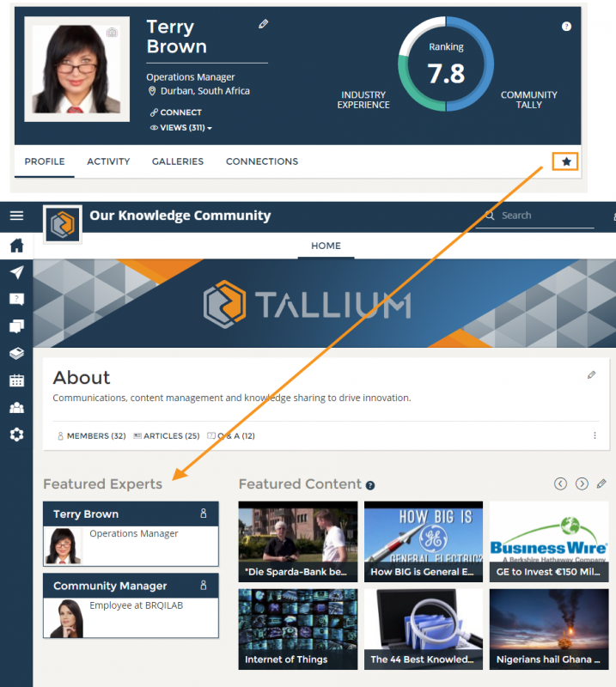Open the three-dot menu in About panel
Viewport: 616px width, 687px height.
(x=595, y=435)
